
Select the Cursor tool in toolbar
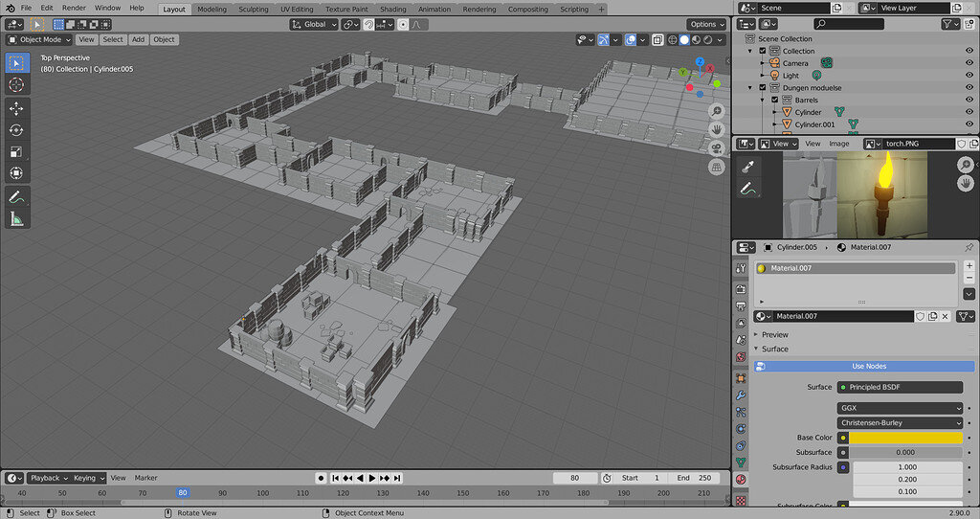tap(16, 84)
